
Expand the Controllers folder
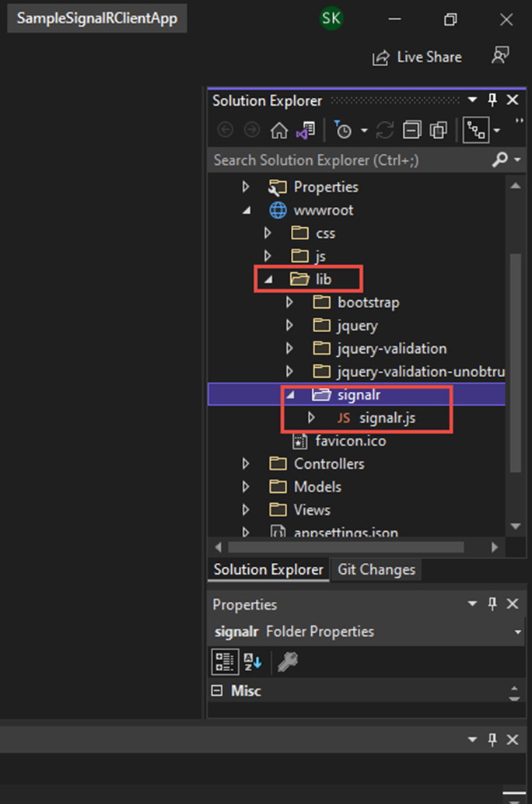(247, 463)
